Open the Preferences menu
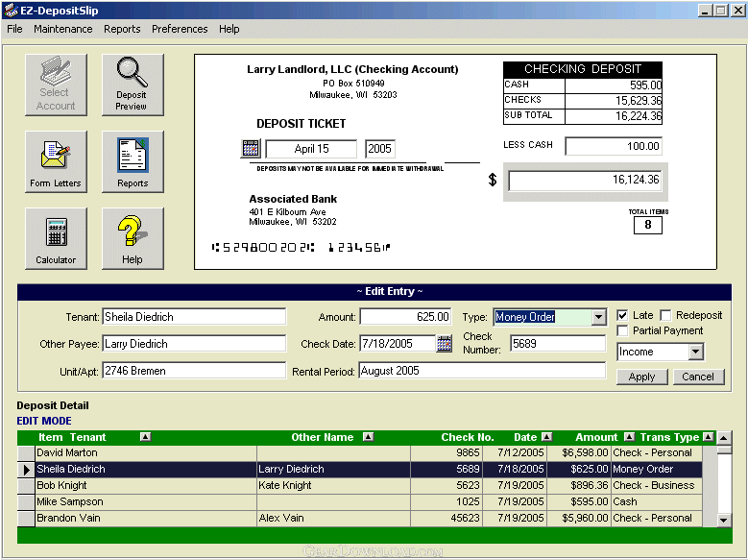The width and height of the screenshot is (748, 560). 180,29
